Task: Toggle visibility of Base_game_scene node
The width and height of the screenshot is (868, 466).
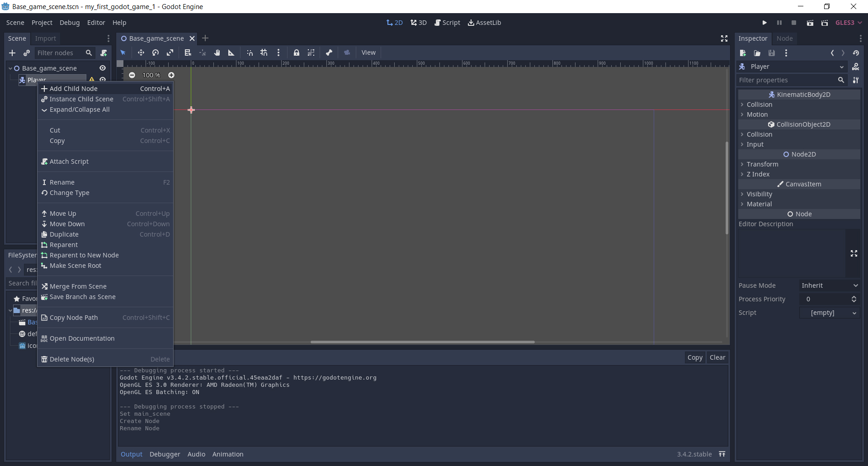Action: coord(103,68)
